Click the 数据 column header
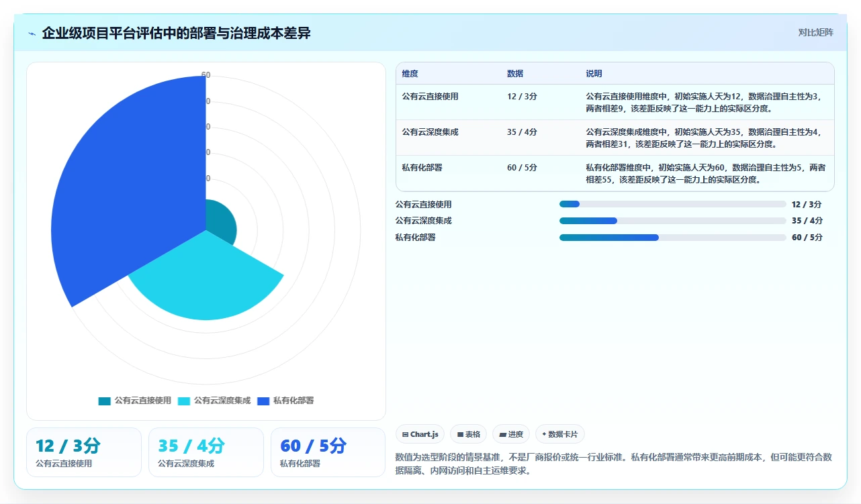The image size is (861, 504). (x=515, y=74)
